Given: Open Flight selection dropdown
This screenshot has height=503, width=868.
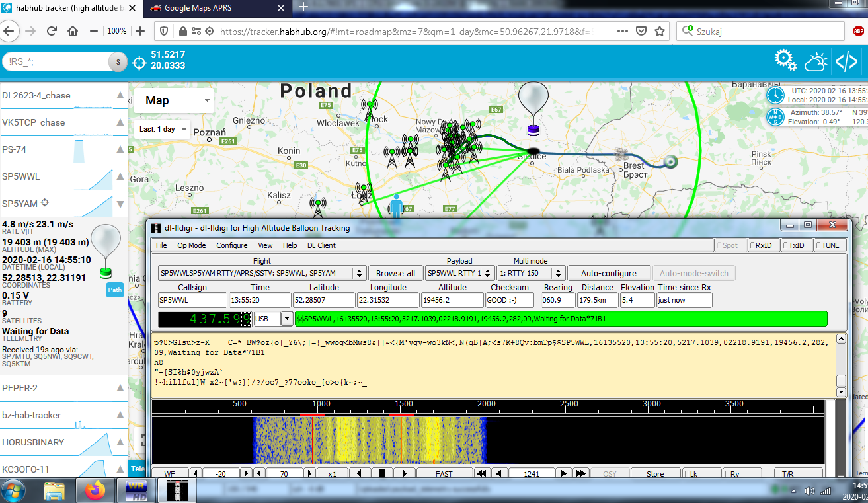Looking at the screenshot, I should click(x=262, y=273).
